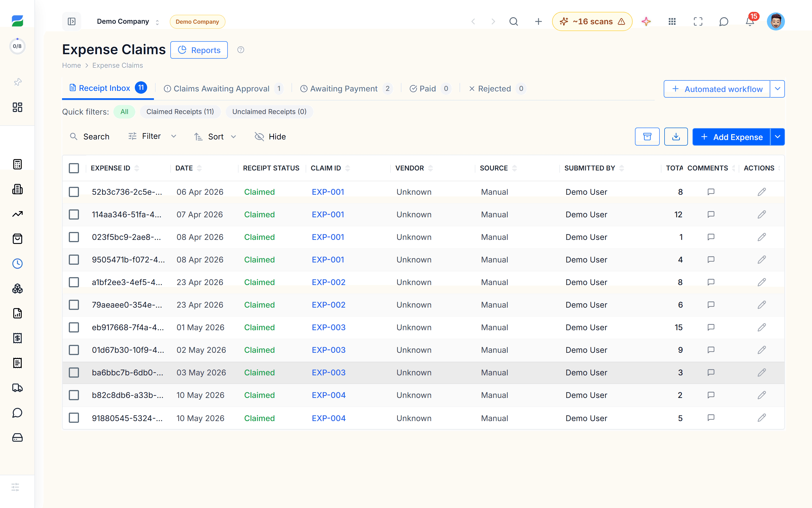The height and width of the screenshot is (508, 812).
Task: Click the plus create icon in top bar
Action: pos(538,21)
